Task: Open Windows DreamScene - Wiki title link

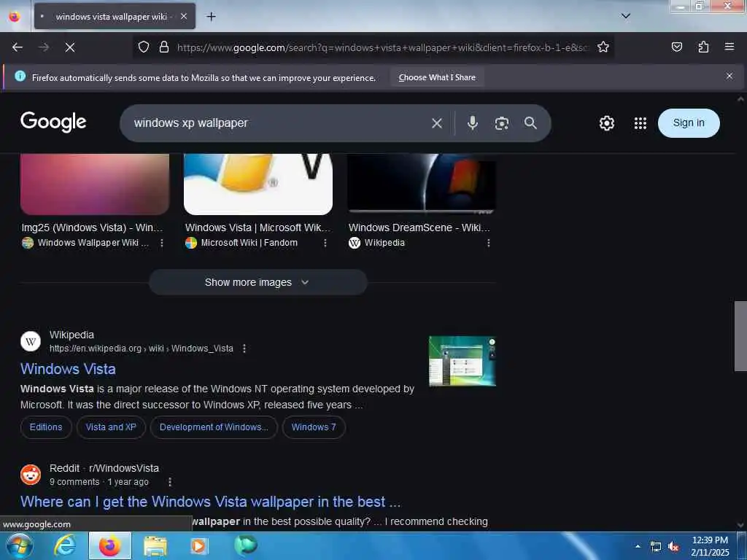Action: pyautogui.click(x=419, y=227)
